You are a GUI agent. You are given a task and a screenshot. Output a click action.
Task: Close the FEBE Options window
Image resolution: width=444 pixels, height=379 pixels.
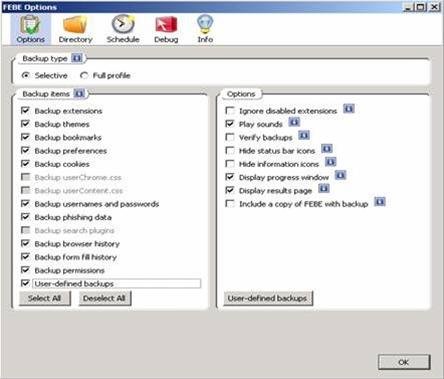point(434,7)
